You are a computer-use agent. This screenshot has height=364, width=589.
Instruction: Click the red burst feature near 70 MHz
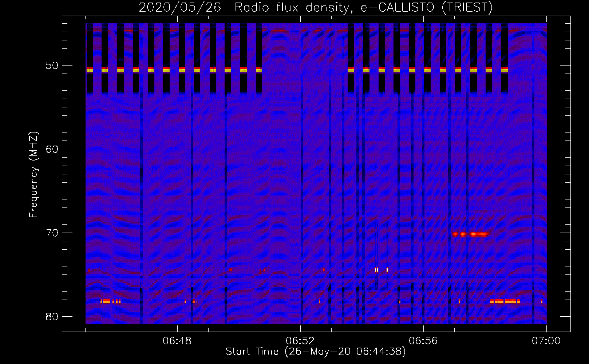click(470, 234)
